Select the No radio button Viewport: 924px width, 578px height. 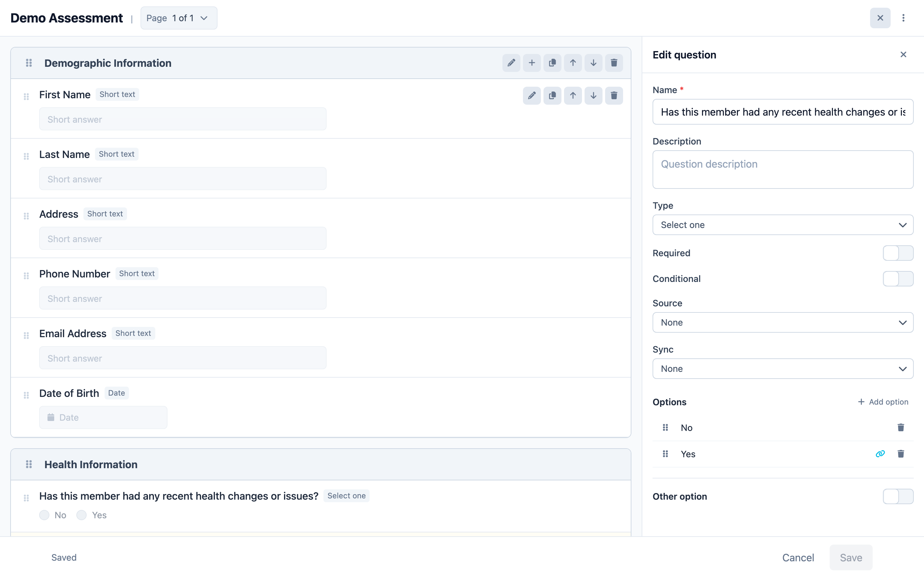click(x=44, y=515)
